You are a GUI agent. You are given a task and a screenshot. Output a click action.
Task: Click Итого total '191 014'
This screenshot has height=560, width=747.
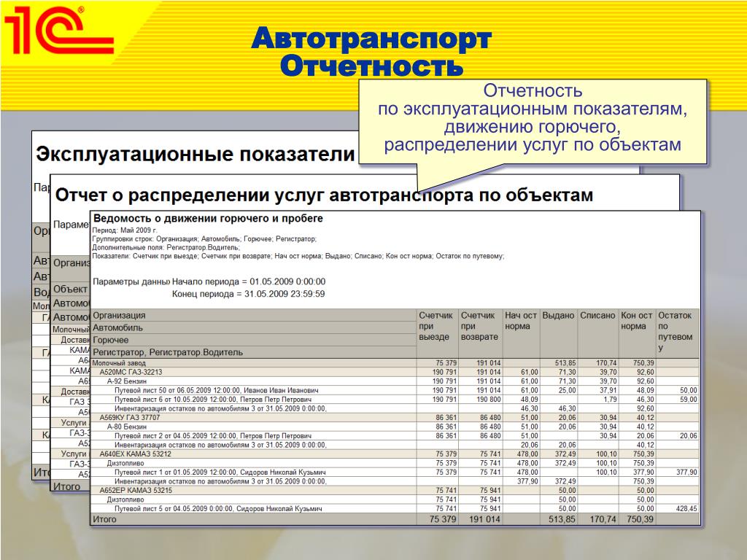[x=484, y=519]
